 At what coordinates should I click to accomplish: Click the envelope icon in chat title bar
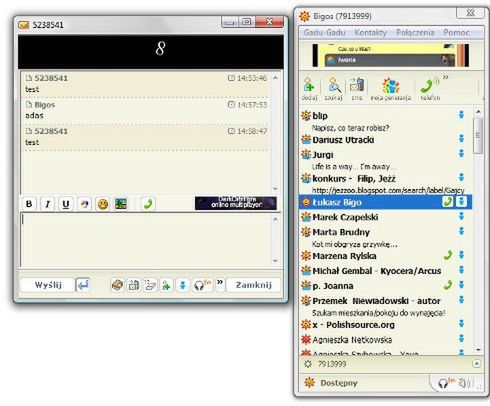click(x=23, y=25)
